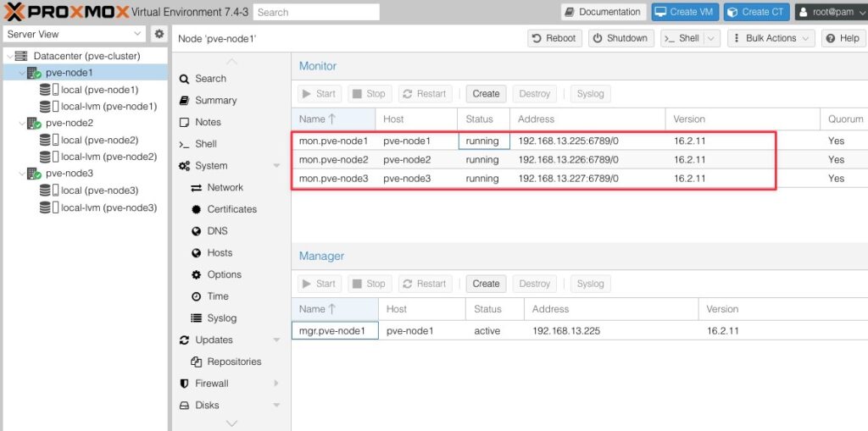The width and height of the screenshot is (868, 431).
Task: Open the Shell button dropdown arrow
Action: pos(711,38)
